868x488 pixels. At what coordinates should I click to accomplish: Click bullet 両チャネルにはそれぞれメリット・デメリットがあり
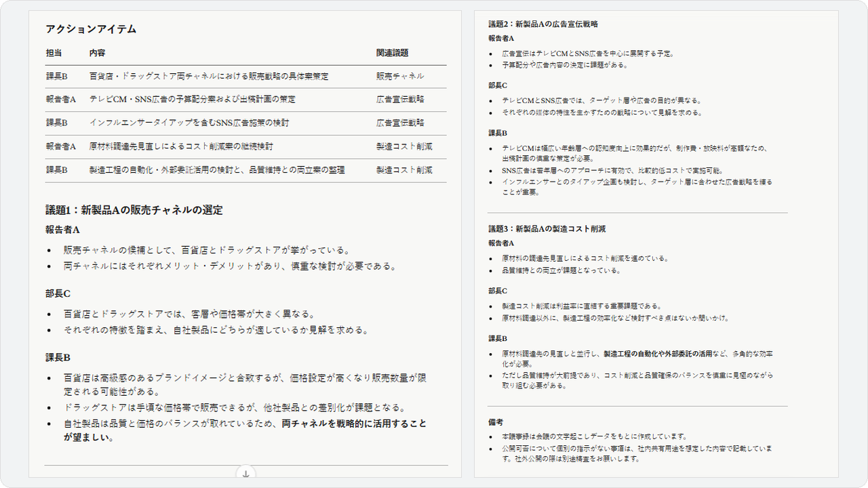point(229,266)
